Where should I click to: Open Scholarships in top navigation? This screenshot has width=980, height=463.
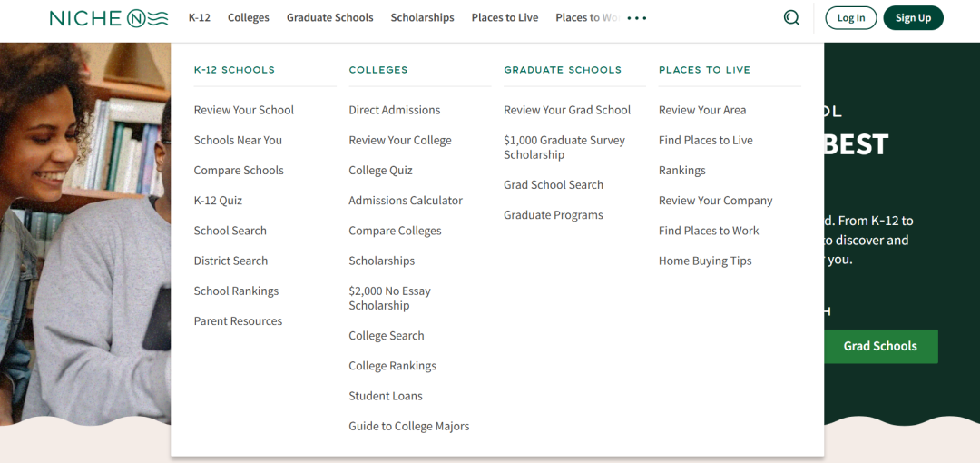pos(423,17)
